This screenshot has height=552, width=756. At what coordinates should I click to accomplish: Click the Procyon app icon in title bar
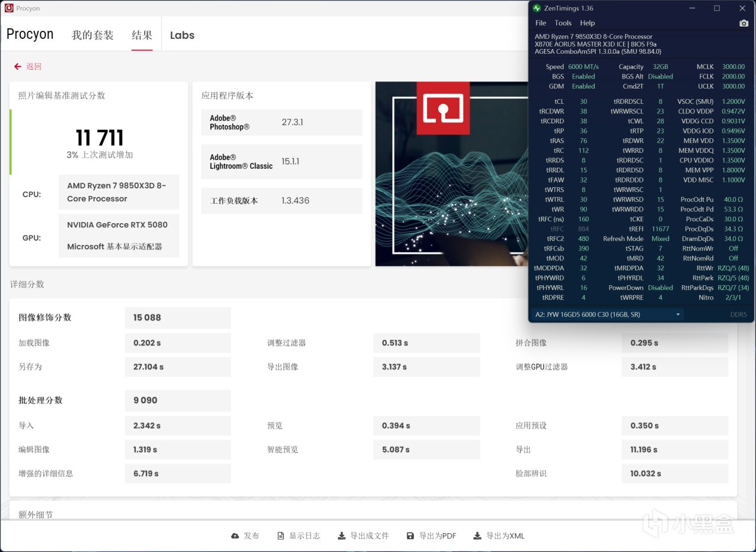(x=9, y=8)
